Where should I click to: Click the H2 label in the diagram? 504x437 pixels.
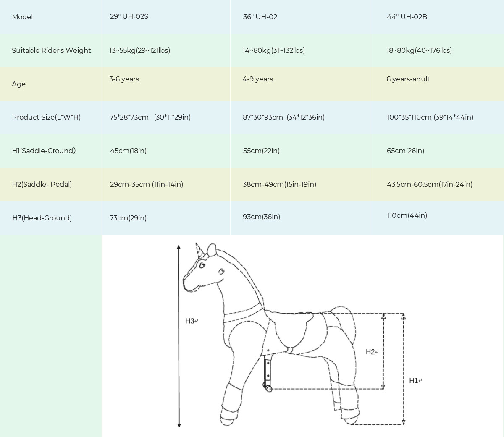click(x=371, y=352)
